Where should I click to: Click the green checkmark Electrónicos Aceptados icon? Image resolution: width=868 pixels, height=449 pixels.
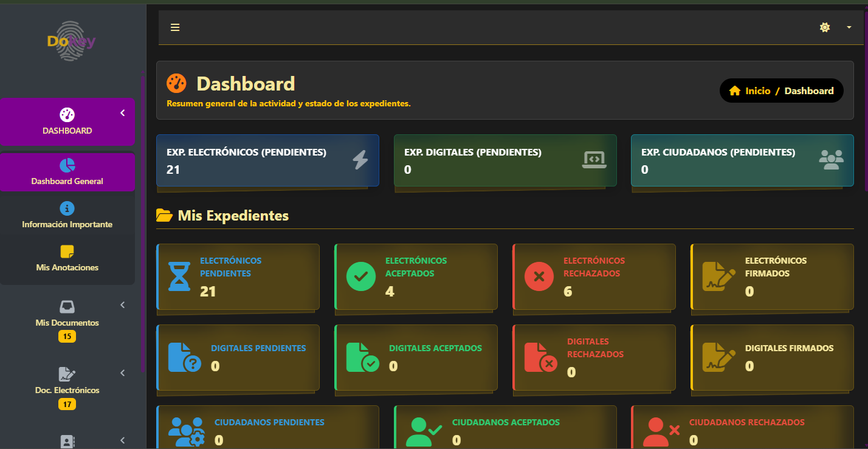[x=361, y=276]
